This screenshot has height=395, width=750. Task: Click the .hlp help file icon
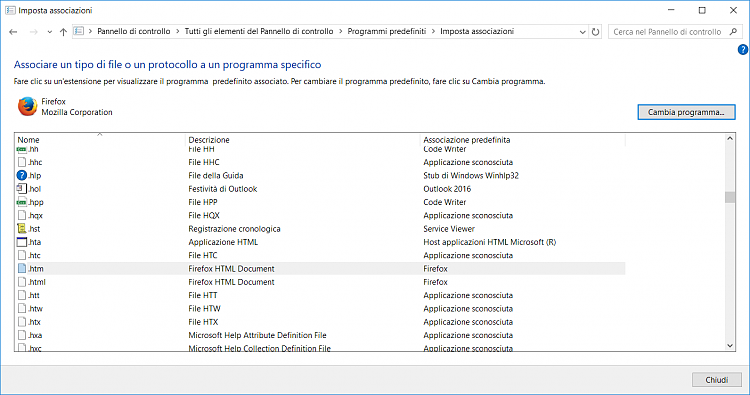pos(22,175)
